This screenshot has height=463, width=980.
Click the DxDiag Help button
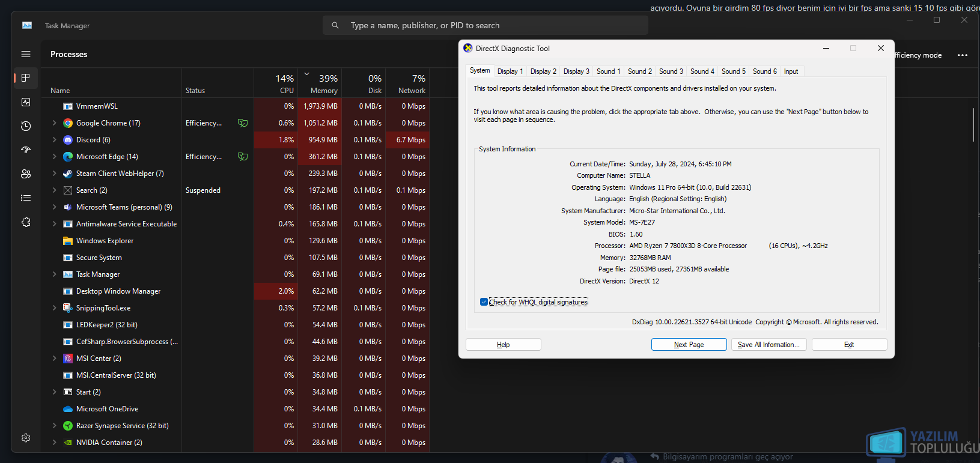point(503,345)
